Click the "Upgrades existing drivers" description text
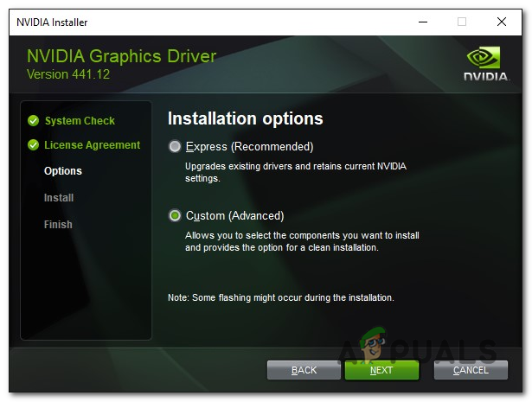Screen dimensions: 532x402 coord(296,172)
